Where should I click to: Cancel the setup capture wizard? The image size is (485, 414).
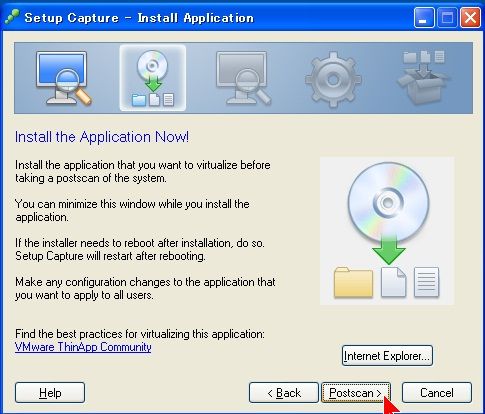(x=437, y=393)
